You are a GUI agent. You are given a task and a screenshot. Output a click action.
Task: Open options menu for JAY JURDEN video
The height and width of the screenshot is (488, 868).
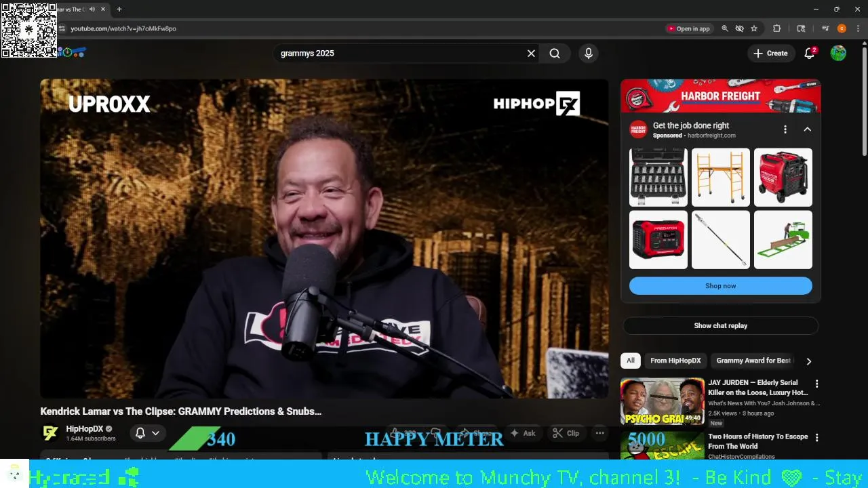click(817, 384)
